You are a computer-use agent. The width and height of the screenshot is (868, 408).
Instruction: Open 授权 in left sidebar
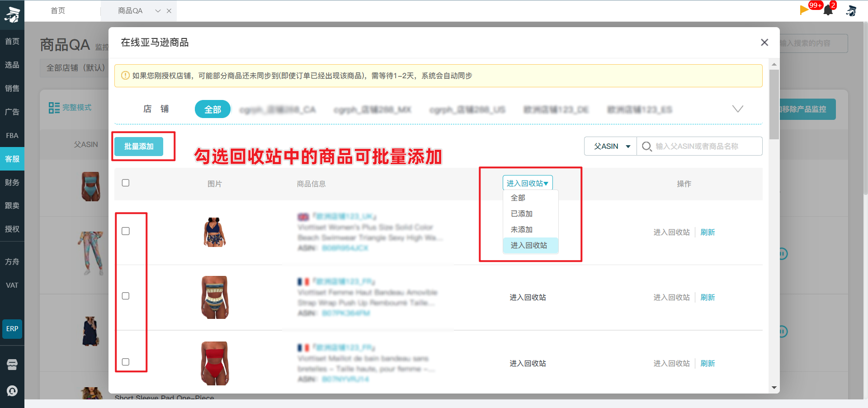coord(12,229)
